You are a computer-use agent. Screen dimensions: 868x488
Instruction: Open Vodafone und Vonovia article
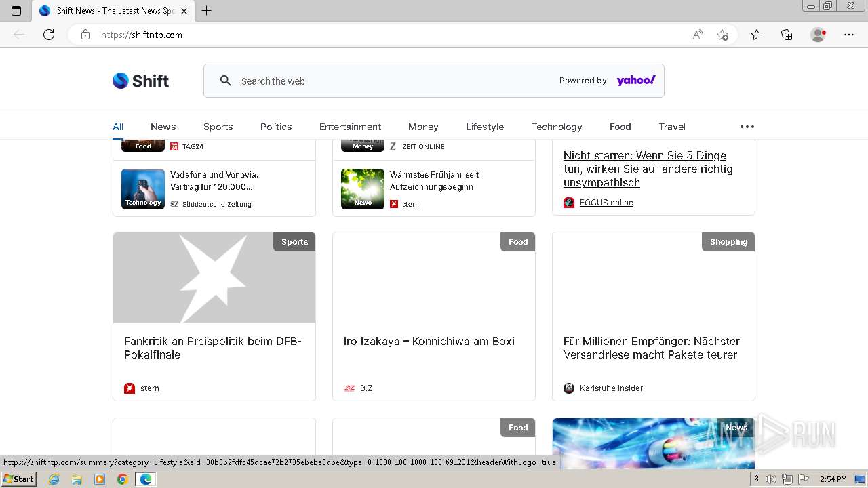[x=214, y=180]
